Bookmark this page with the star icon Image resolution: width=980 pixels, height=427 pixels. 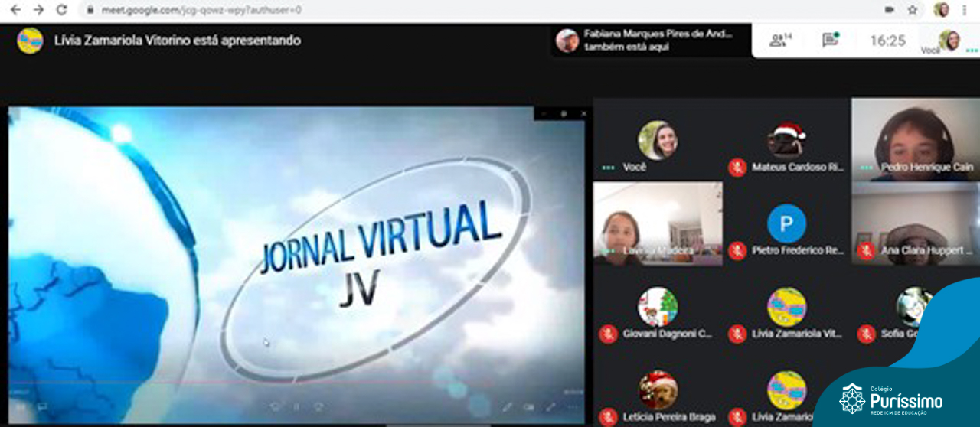pyautogui.click(x=913, y=10)
